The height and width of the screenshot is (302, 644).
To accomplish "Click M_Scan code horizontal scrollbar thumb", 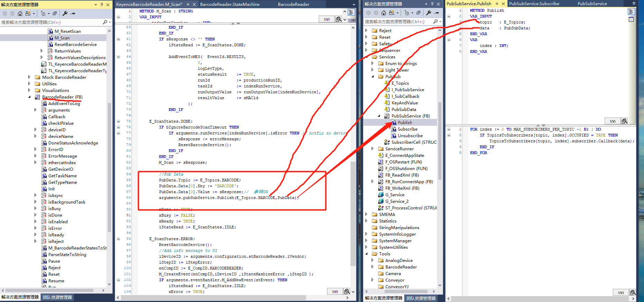I will (213, 298).
